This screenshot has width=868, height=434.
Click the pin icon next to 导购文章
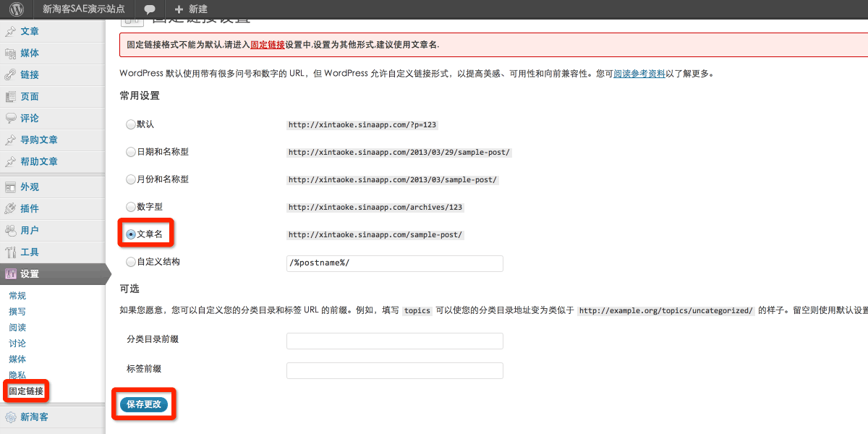11,140
